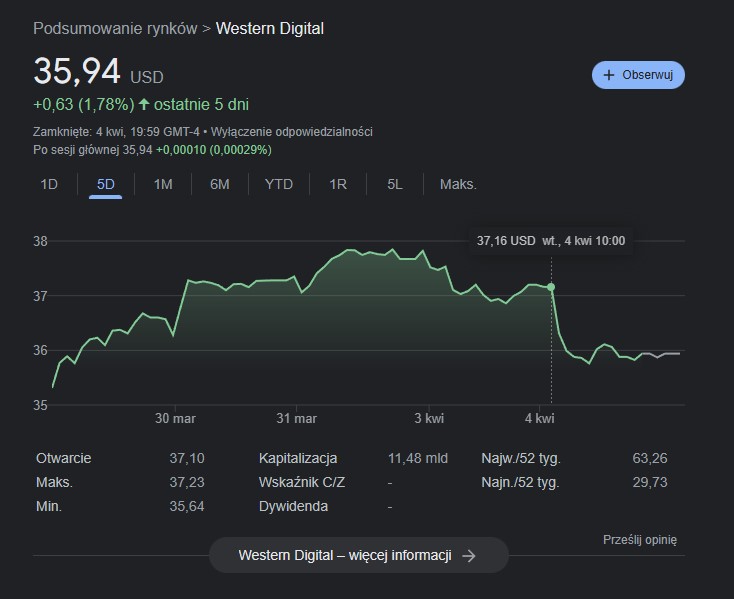Image resolution: width=734 pixels, height=599 pixels.
Task: Select the Maks. maximum range tab
Action: pyautogui.click(x=458, y=184)
